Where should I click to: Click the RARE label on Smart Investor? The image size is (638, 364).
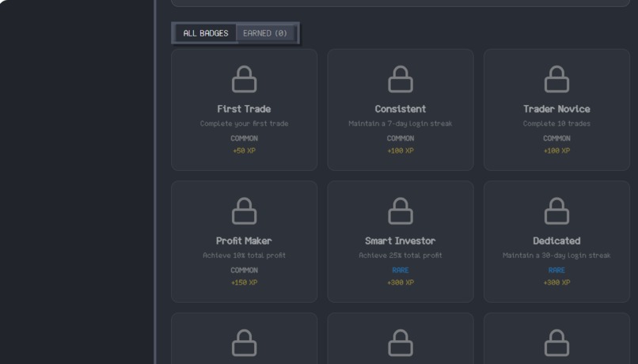[401, 271]
